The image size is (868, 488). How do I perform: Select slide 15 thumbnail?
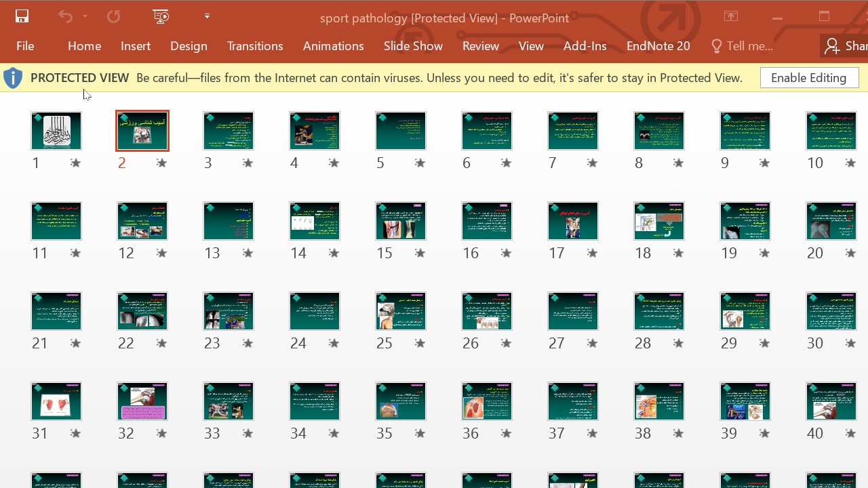[x=401, y=221]
